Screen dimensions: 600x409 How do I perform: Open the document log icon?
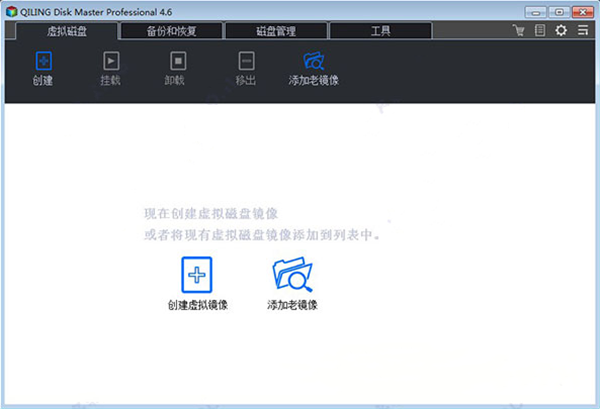pyautogui.click(x=540, y=30)
